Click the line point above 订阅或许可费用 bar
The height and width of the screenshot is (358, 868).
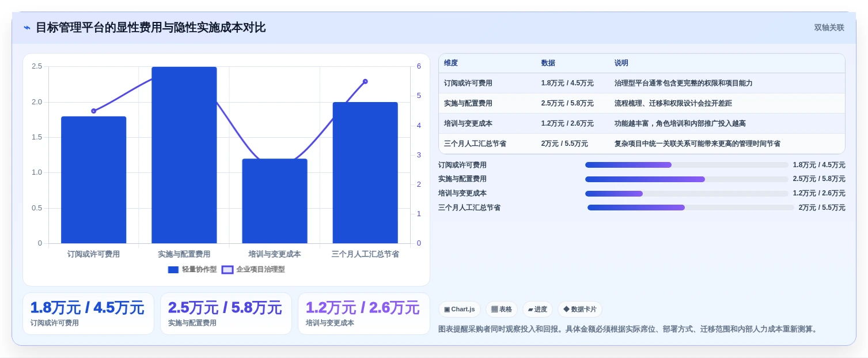click(94, 111)
